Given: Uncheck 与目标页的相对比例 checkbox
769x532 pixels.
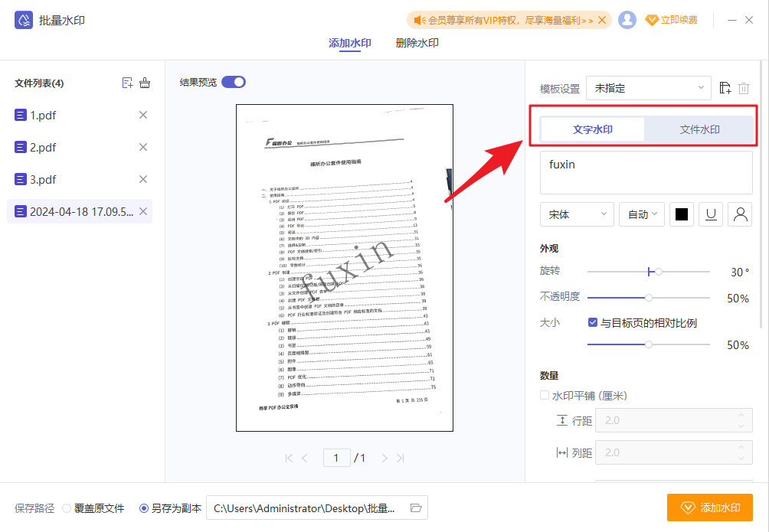Looking at the screenshot, I should click(592, 322).
